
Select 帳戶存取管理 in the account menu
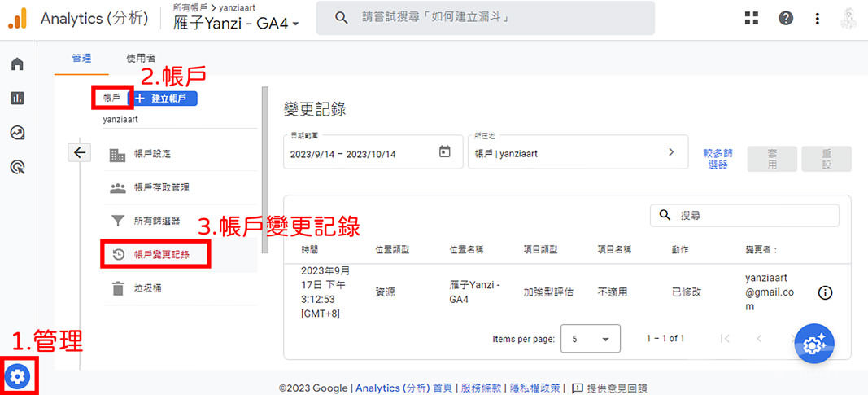click(x=161, y=187)
